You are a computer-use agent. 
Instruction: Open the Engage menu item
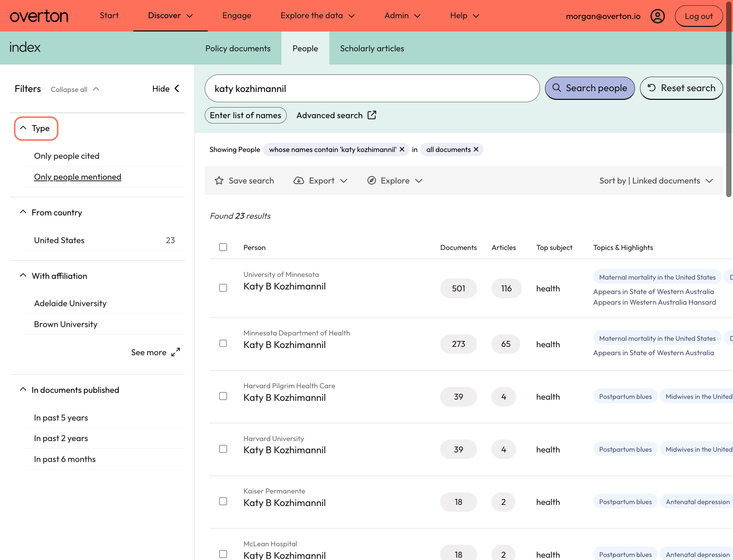coord(237,16)
